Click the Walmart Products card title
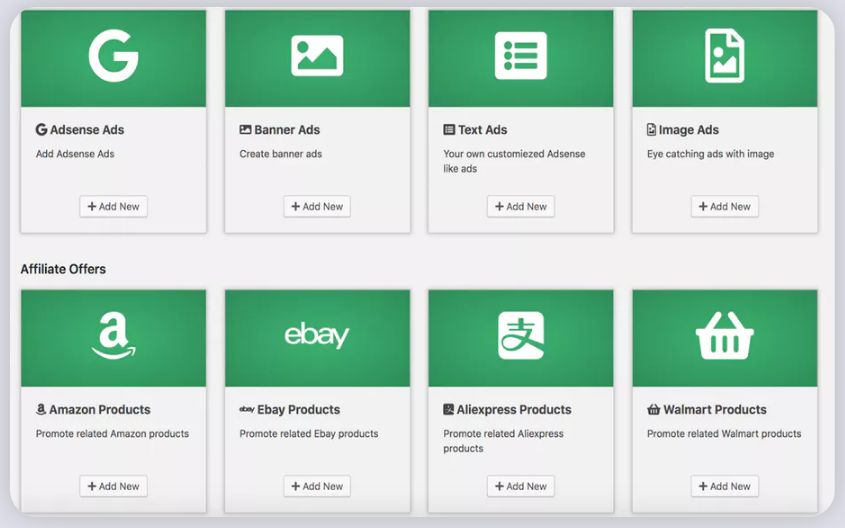Image resolution: width=845 pixels, height=528 pixels. pos(715,409)
